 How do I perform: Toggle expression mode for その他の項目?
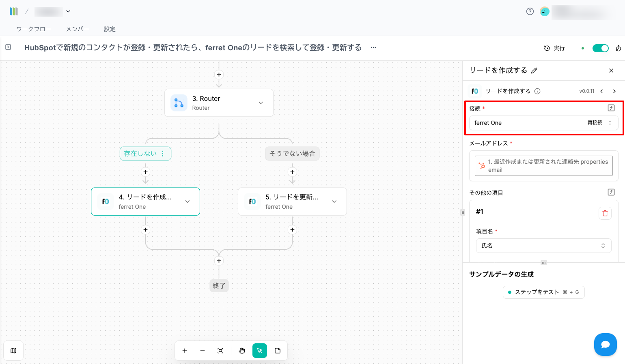pos(611,192)
